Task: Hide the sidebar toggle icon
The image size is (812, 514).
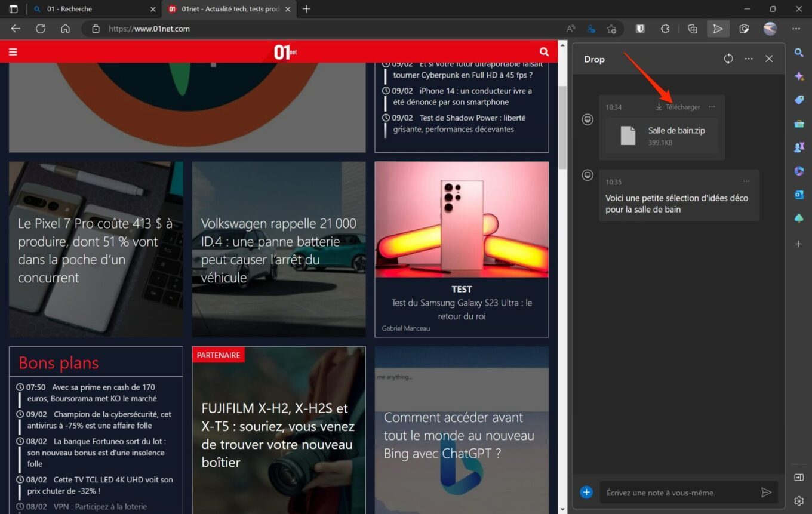Action: click(799, 477)
